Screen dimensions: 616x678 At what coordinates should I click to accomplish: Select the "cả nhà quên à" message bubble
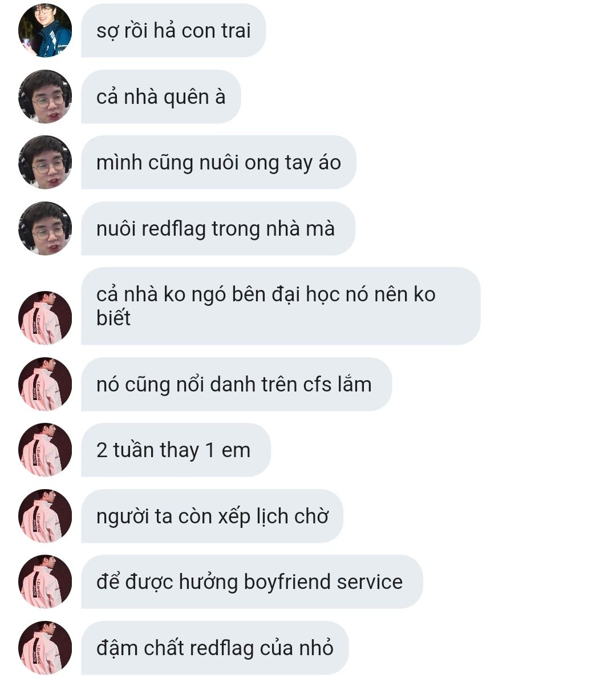point(161,96)
